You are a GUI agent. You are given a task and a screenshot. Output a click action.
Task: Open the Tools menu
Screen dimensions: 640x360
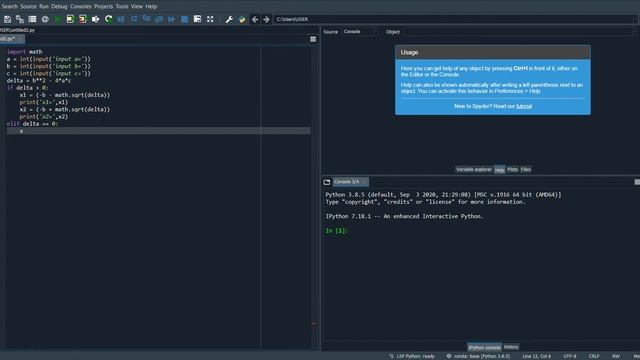pyautogui.click(x=122, y=7)
